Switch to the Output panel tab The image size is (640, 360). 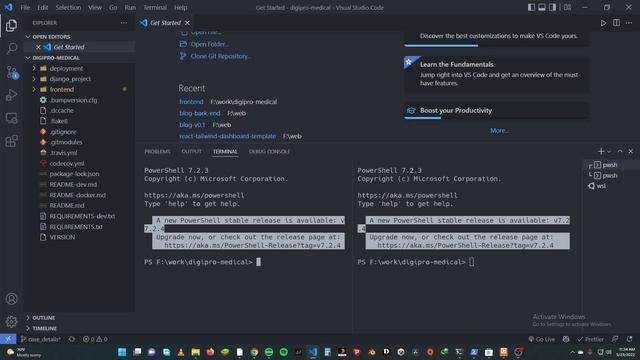[x=191, y=151]
